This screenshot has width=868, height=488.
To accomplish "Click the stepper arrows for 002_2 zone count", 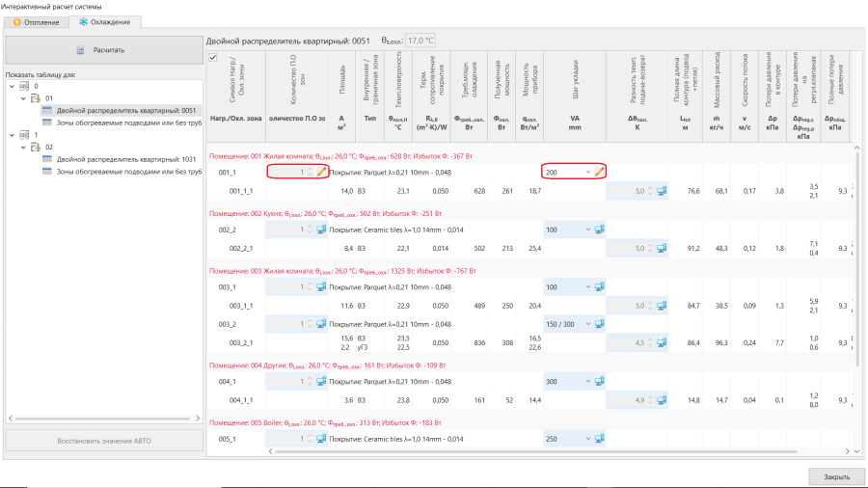I will tap(310, 230).
